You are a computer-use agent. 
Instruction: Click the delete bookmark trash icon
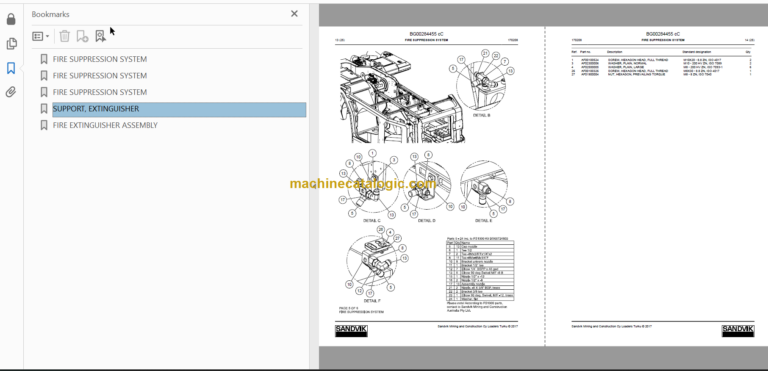(x=65, y=36)
